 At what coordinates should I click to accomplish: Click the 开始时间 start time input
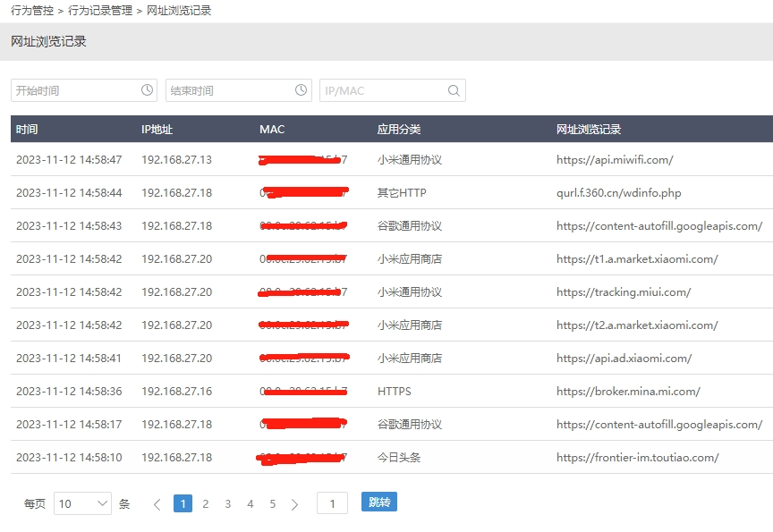pos(76,89)
